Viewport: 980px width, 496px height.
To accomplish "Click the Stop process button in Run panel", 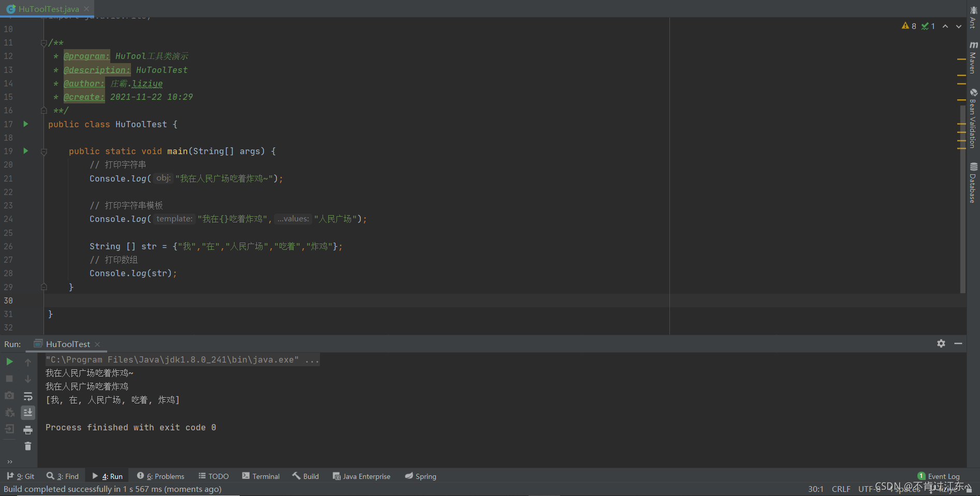I will (9, 379).
